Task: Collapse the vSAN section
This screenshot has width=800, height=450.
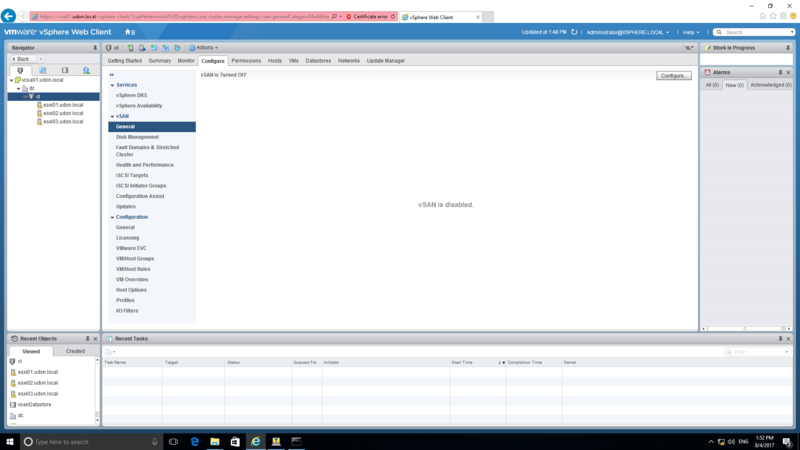Action: click(112, 116)
